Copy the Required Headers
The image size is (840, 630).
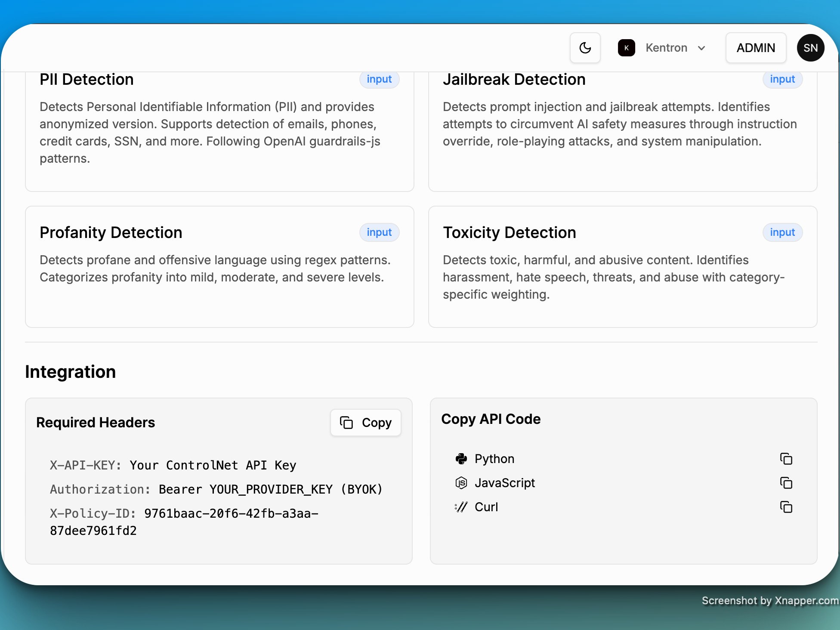point(366,423)
